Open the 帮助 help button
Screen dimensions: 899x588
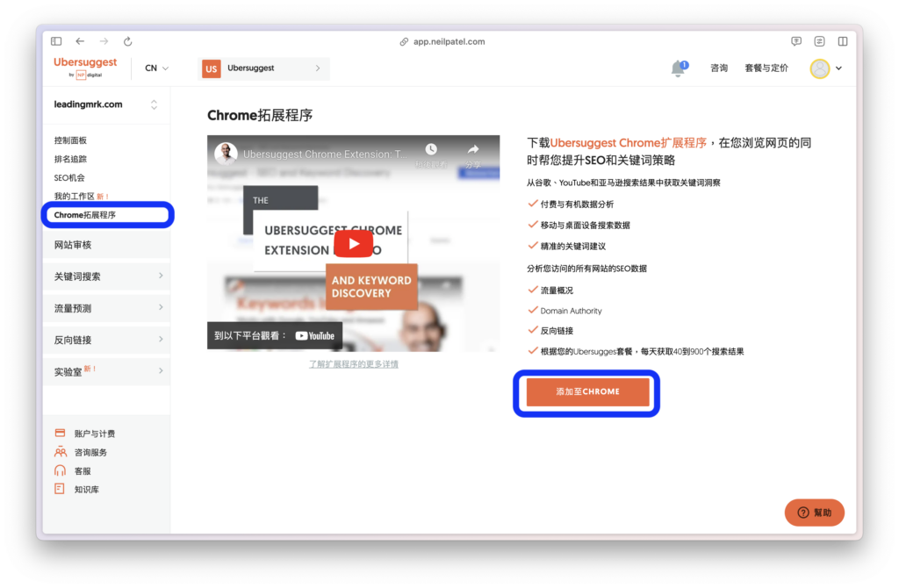pyautogui.click(x=814, y=513)
